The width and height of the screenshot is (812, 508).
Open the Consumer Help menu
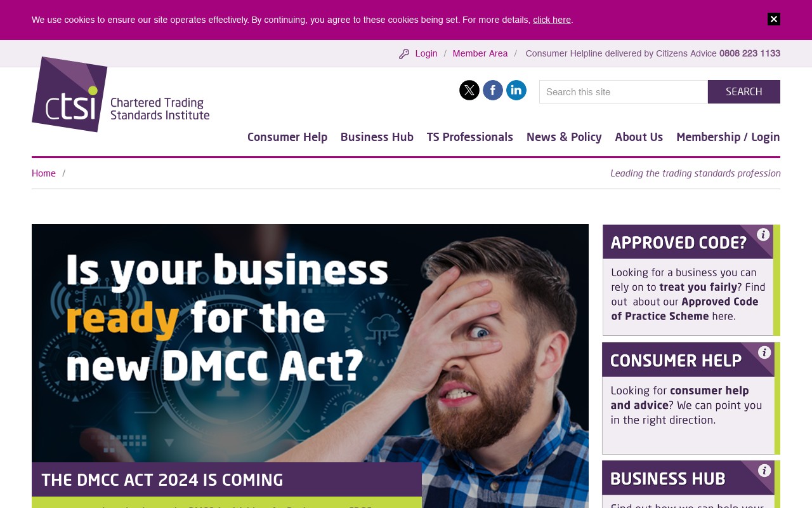[287, 137]
